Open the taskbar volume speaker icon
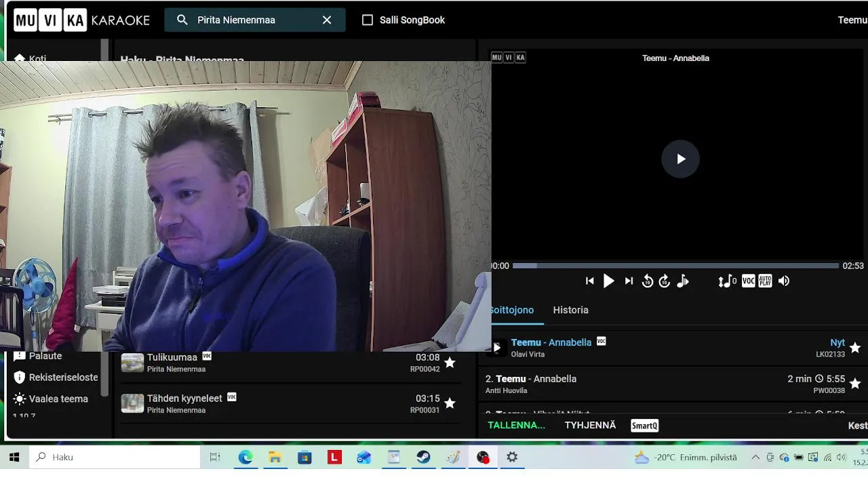Viewport: 868px width, 488px height. coord(842,457)
